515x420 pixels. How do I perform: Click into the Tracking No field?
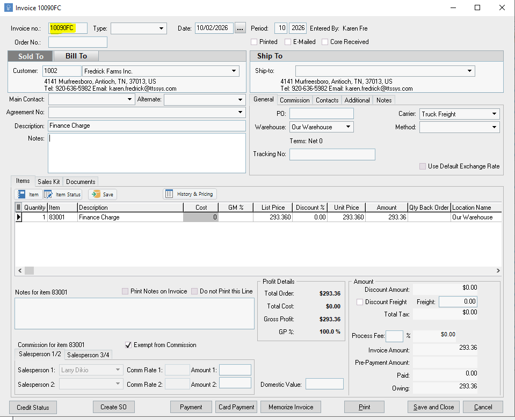(x=332, y=154)
